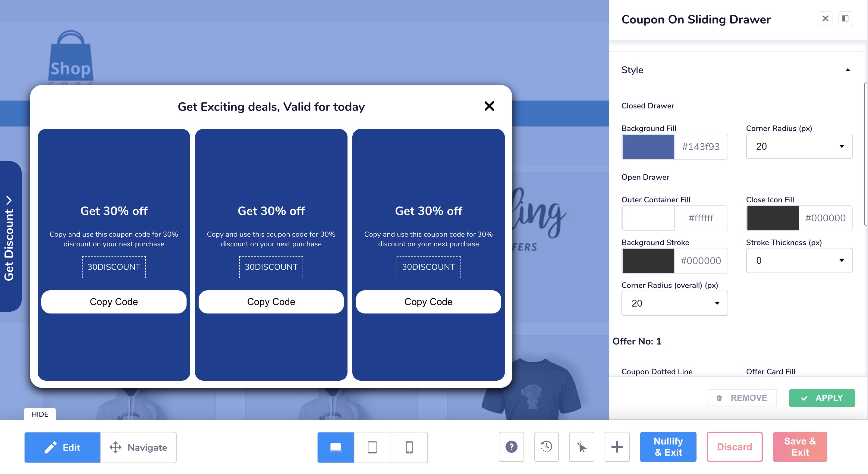The height and width of the screenshot is (474, 868).
Task: Click the help/question mark icon
Action: pos(512,447)
